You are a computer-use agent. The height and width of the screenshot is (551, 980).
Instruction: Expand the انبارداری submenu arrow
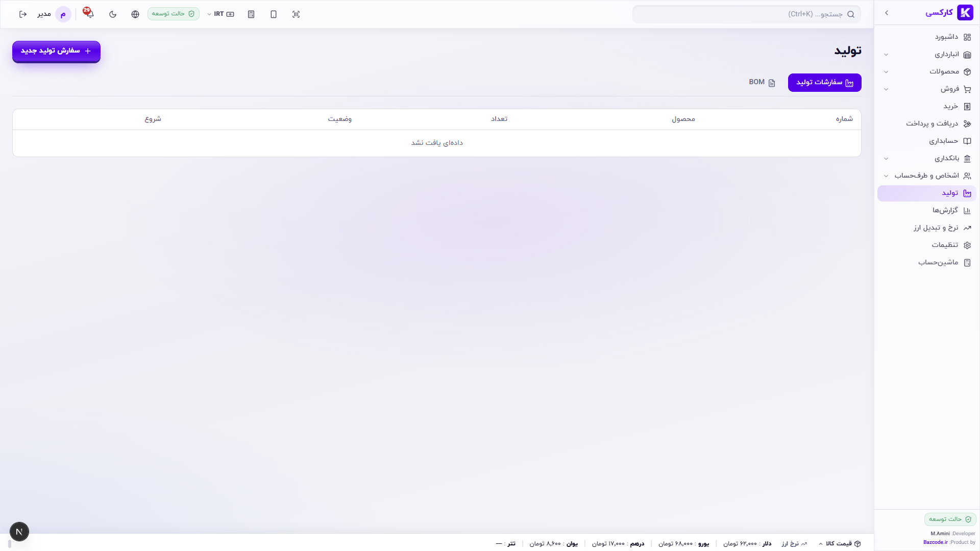[x=886, y=55]
